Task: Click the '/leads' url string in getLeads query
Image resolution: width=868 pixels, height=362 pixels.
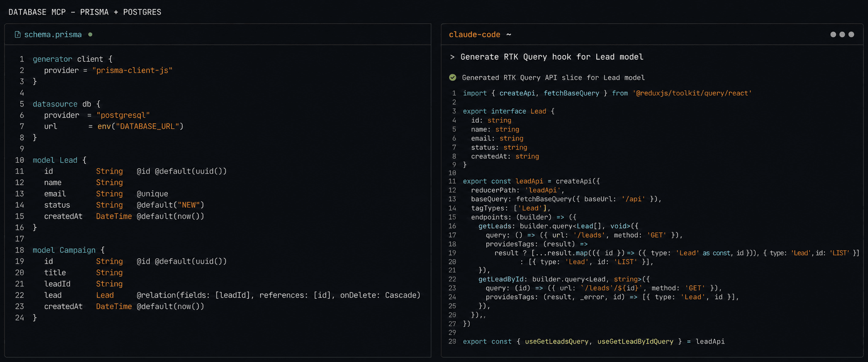Action: point(590,235)
